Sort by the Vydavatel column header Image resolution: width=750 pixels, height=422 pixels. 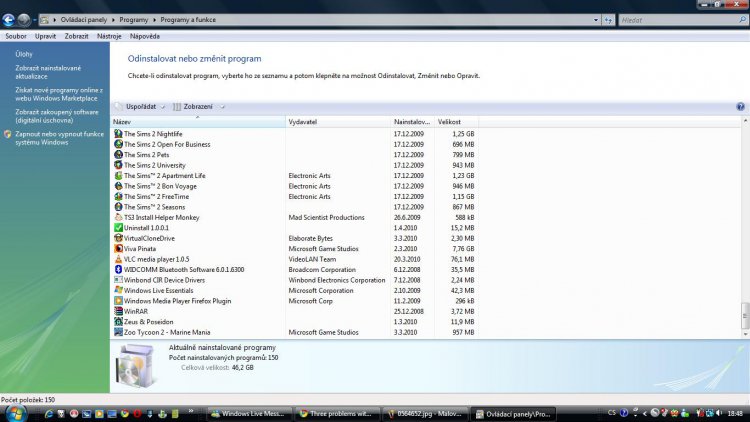(x=338, y=122)
